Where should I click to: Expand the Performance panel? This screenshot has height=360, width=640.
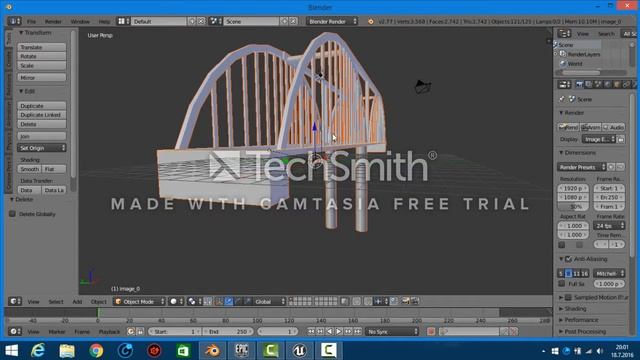tap(561, 320)
